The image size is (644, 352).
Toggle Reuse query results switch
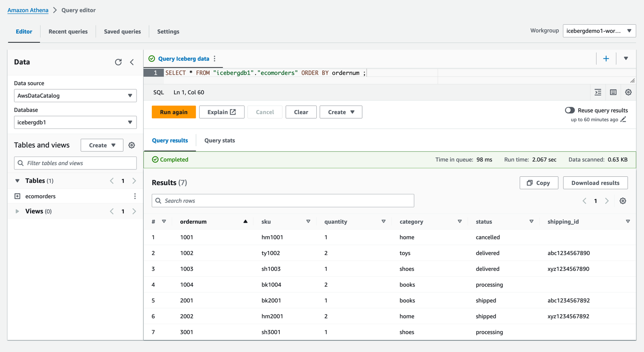(x=570, y=110)
